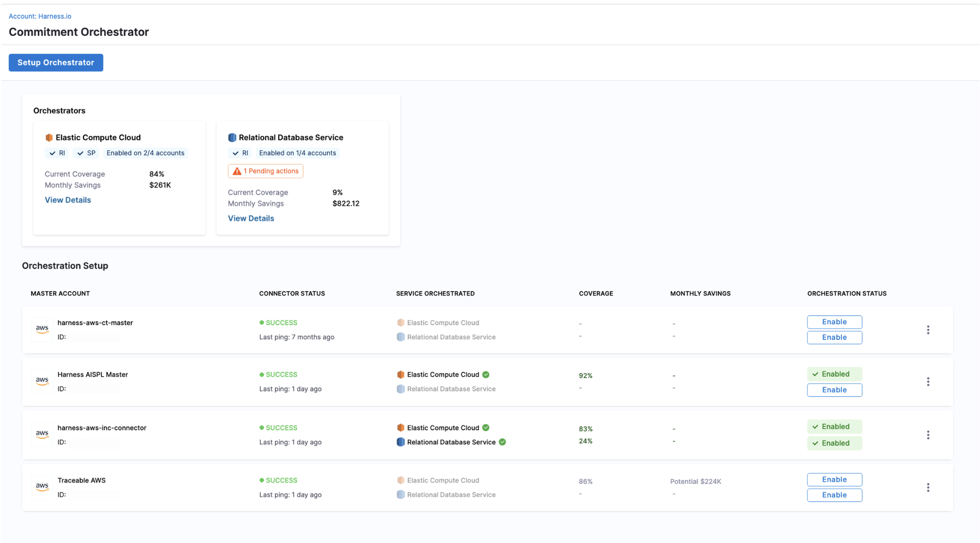The width and height of the screenshot is (980, 543).
Task: Click Relational Database Service orchestrator card icon
Action: pos(232,138)
